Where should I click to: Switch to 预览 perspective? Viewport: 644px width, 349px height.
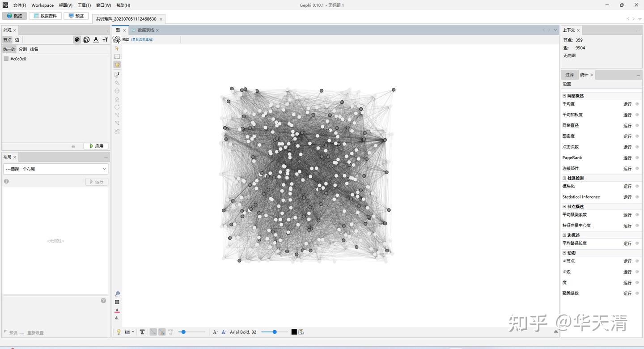click(x=76, y=16)
